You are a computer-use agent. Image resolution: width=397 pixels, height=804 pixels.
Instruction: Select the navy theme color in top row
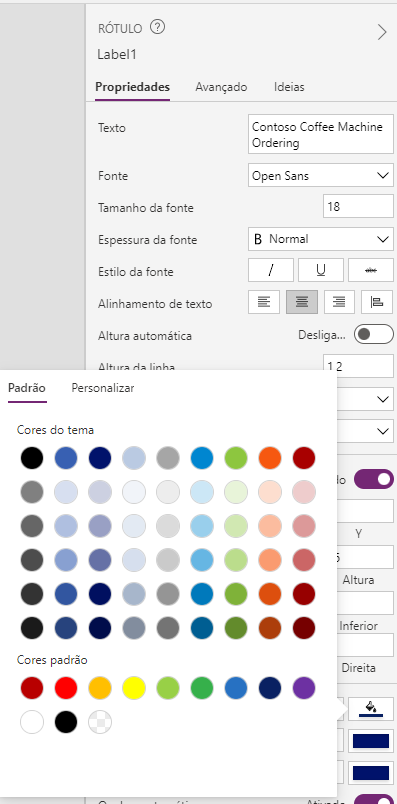(x=100, y=457)
